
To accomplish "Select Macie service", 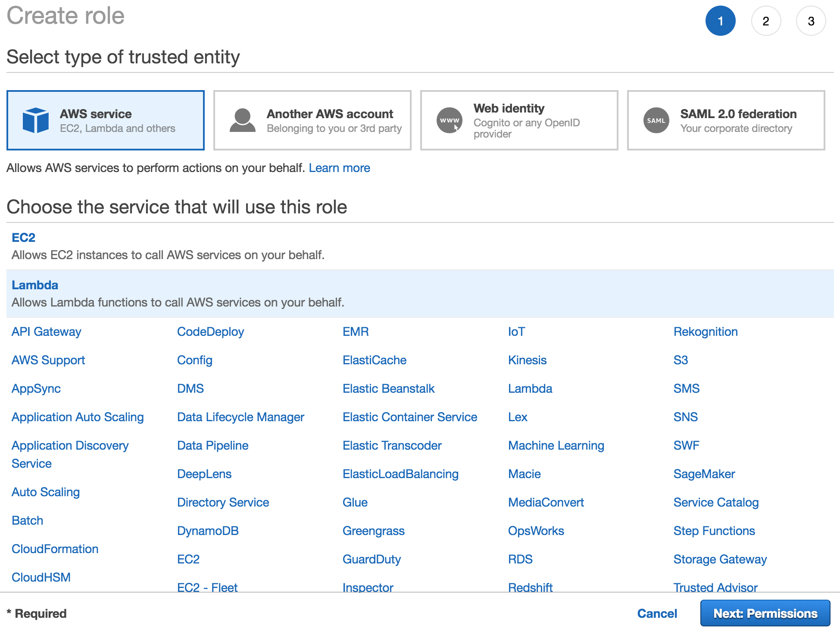I will point(524,474).
